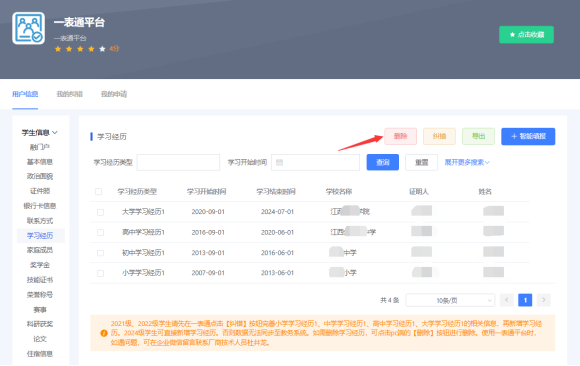Open the 10条/页 page size dropdown

pyautogui.click(x=450, y=300)
